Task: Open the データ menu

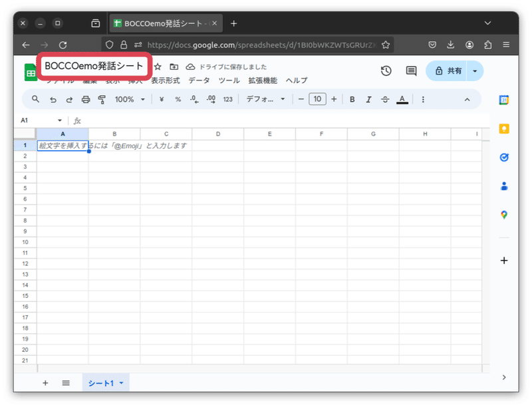Action: (199, 80)
